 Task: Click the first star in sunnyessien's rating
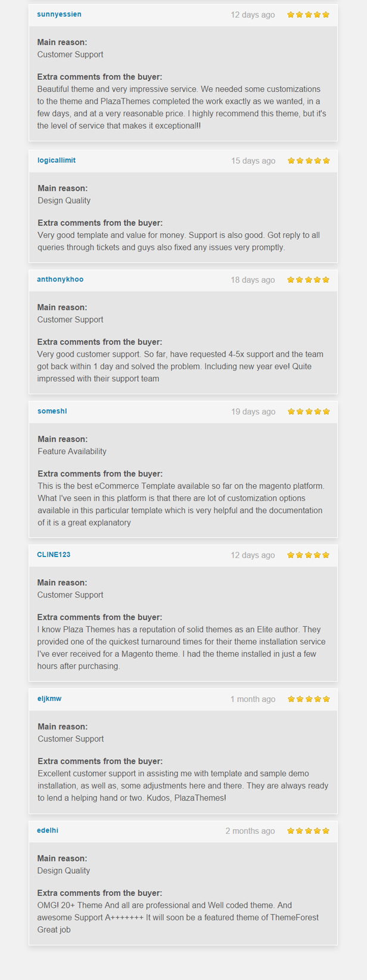coord(291,14)
